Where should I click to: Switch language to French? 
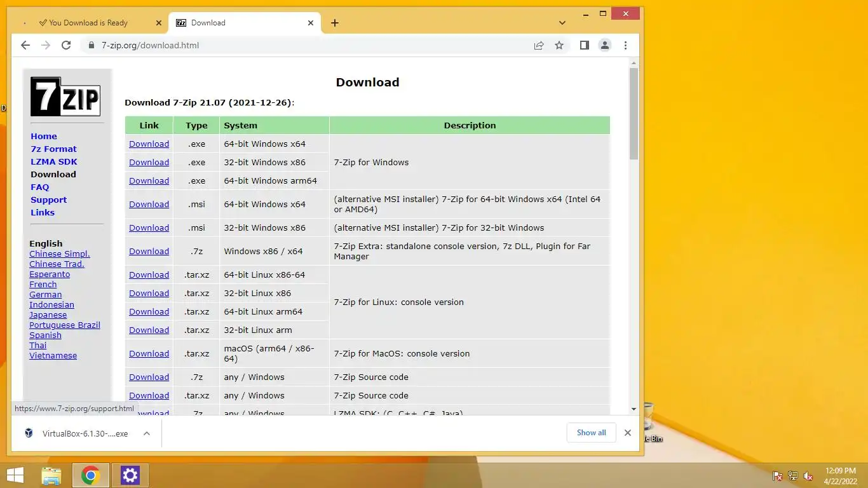click(x=43, y=284)
